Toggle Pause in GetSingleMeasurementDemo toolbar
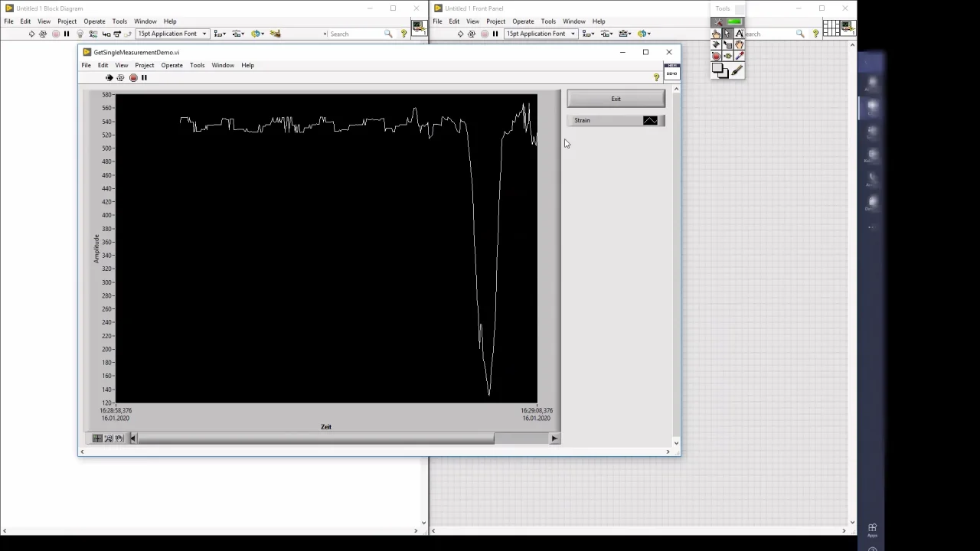This screenshot has height=551, width=980. (144, 77)
